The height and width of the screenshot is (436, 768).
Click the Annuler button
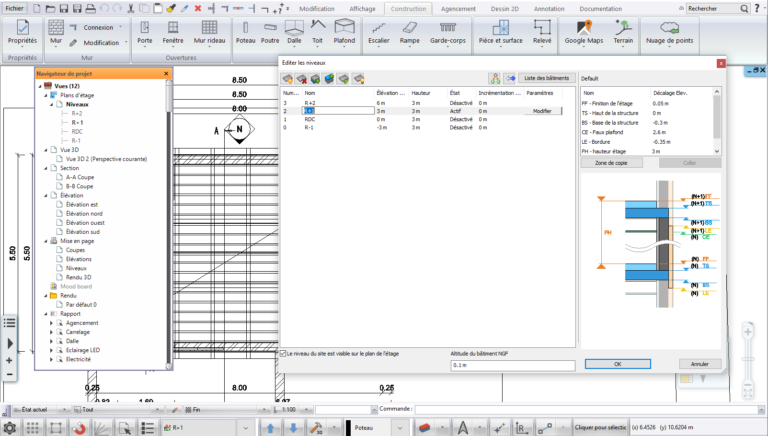coord(700,364)
